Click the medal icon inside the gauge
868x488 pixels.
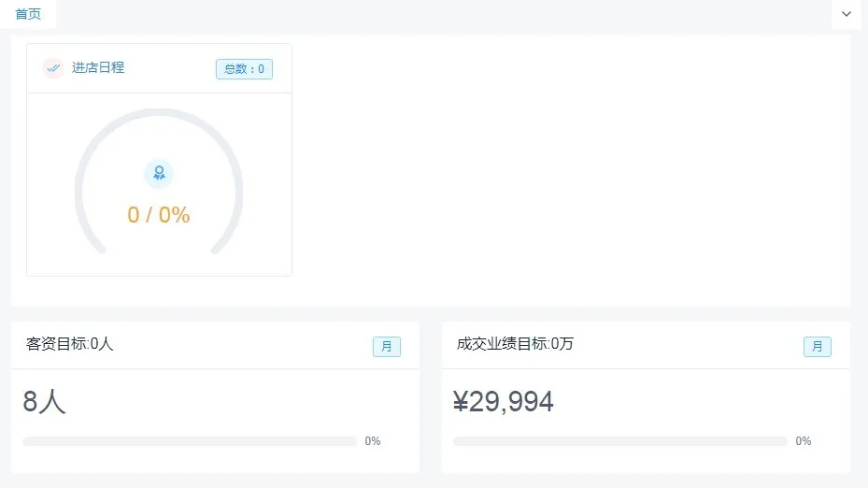159,173
